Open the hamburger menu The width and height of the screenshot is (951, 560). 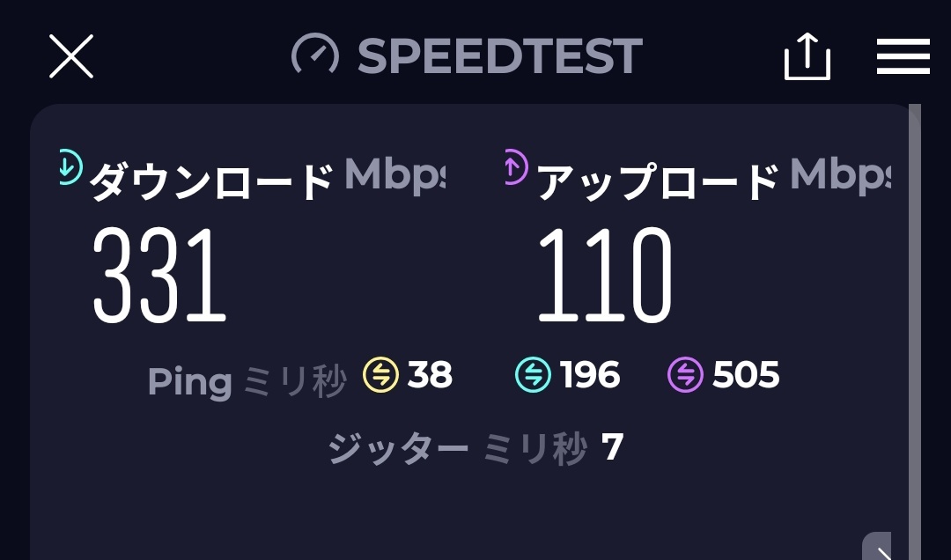click(x=903, y=56)
